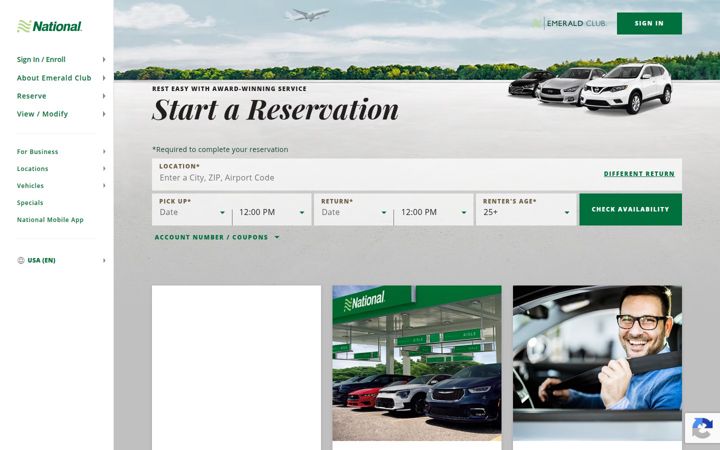720x450 pixels.
Task: Click the Start a Reservation heading
Action: [x=276, y=110]
